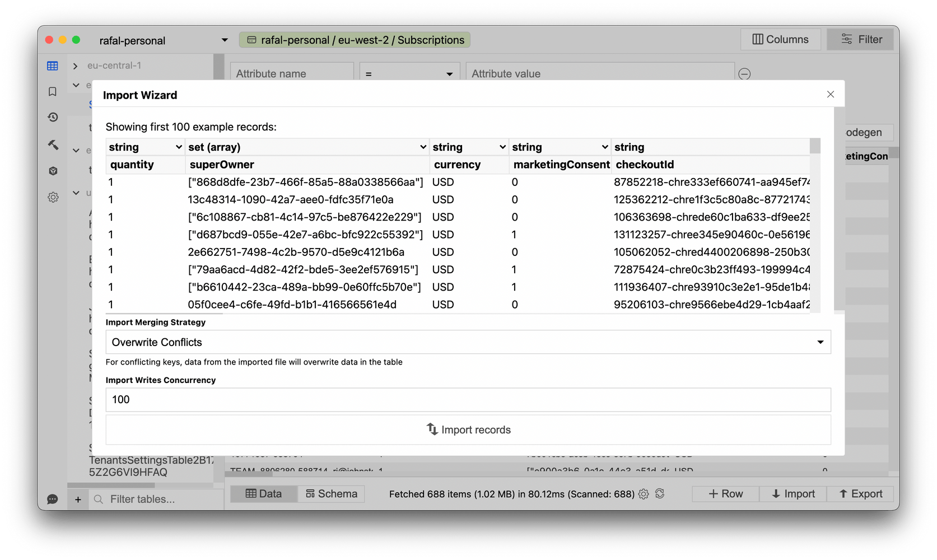
Task: View operation history with the clock icon
Action: click(53, 117)
